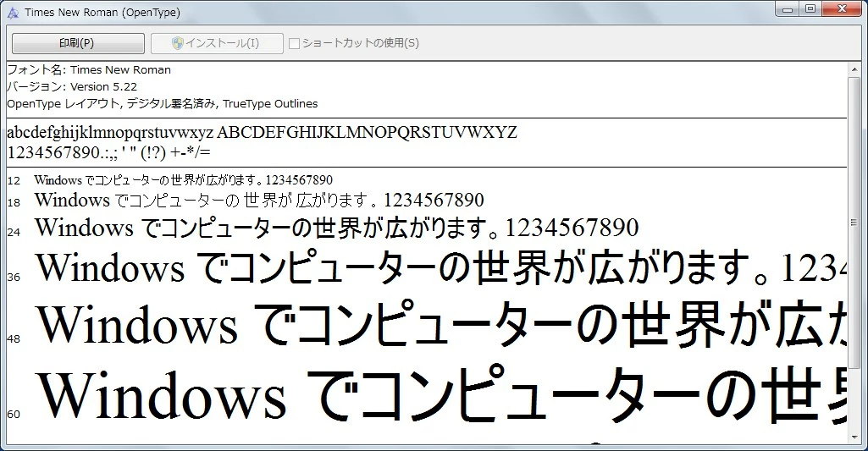
Task: Click the 12 point Windows sample text
Action: click(183, 180)
